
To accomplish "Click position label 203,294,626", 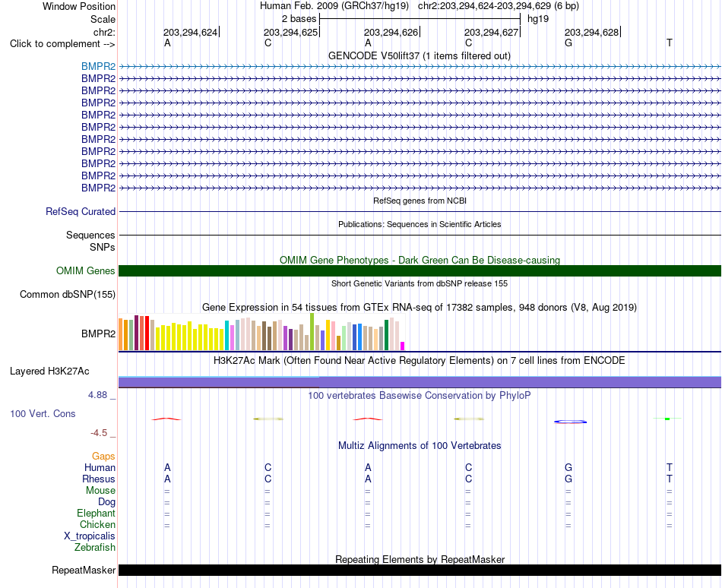I will (391, 32).
